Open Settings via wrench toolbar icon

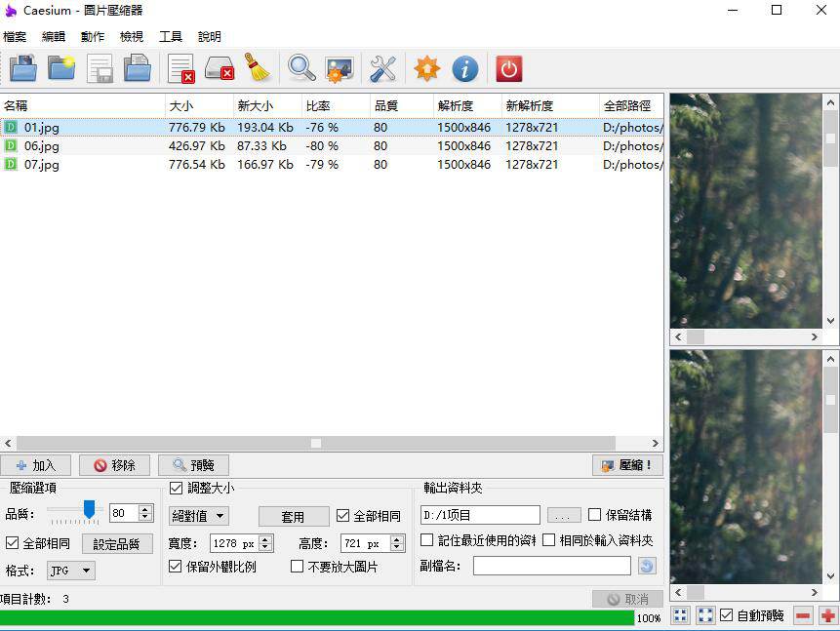[x=383, y=68]
